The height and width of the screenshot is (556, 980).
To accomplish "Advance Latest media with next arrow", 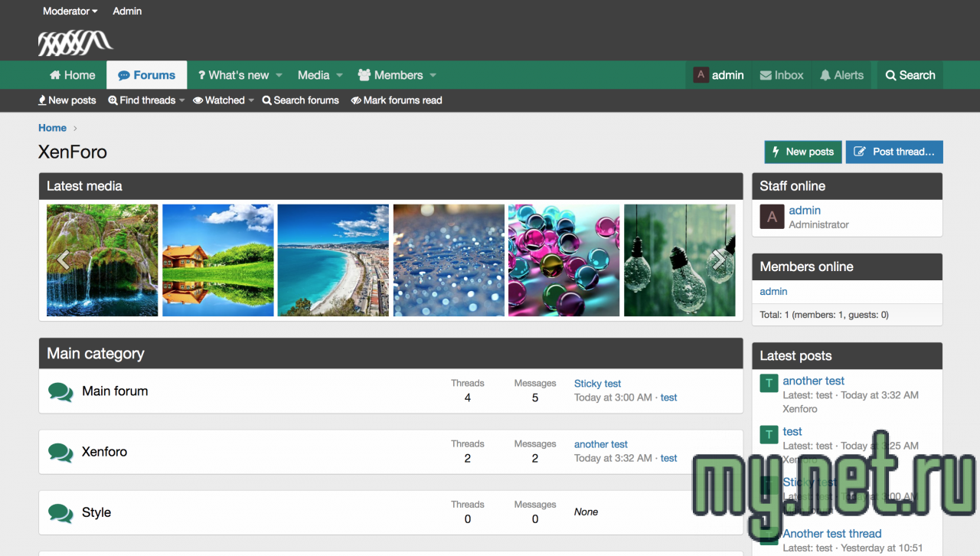I will (x=719, y=260).
